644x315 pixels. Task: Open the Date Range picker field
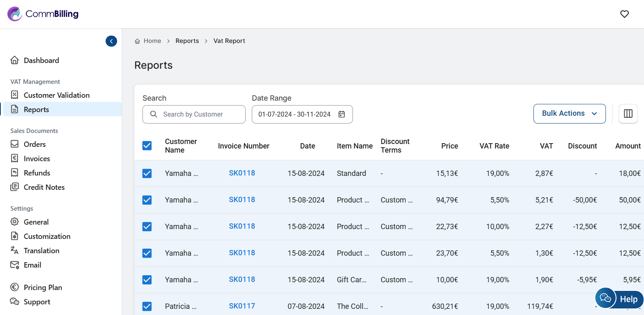295,115
